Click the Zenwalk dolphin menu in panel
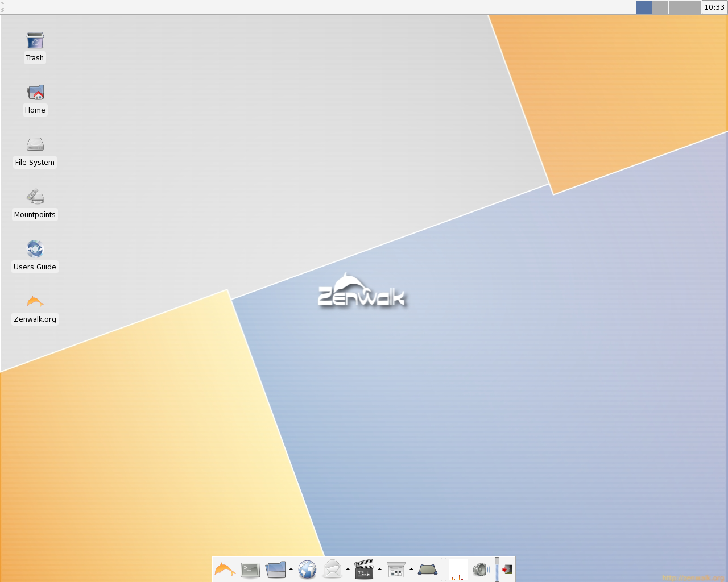 click(x=225, y=569)
